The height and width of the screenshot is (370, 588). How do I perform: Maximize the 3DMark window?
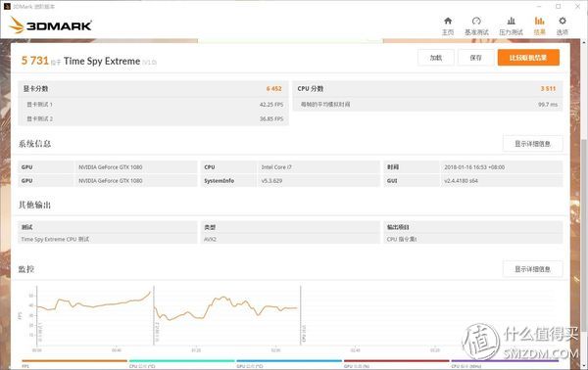558,7
